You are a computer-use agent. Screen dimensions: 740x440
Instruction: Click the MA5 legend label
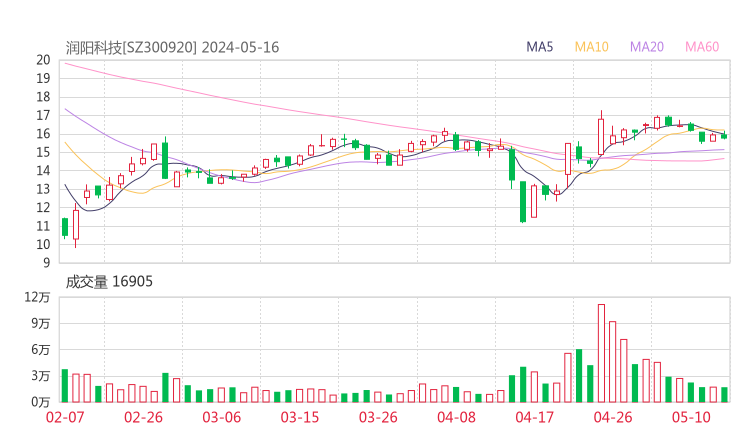(539, 47)
